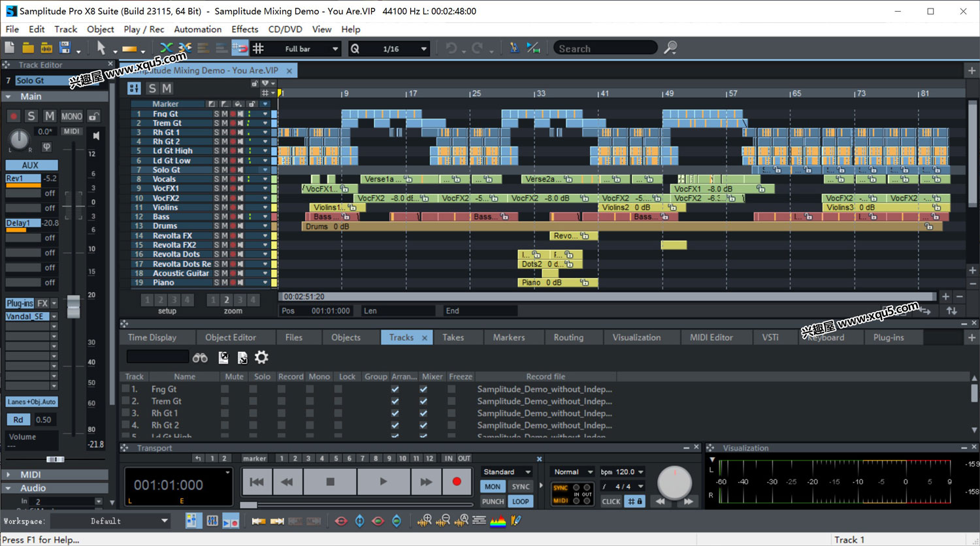Toggle record arm in Track Editor
The height and width of the screenshot is (546, 980).
point(13,116)
